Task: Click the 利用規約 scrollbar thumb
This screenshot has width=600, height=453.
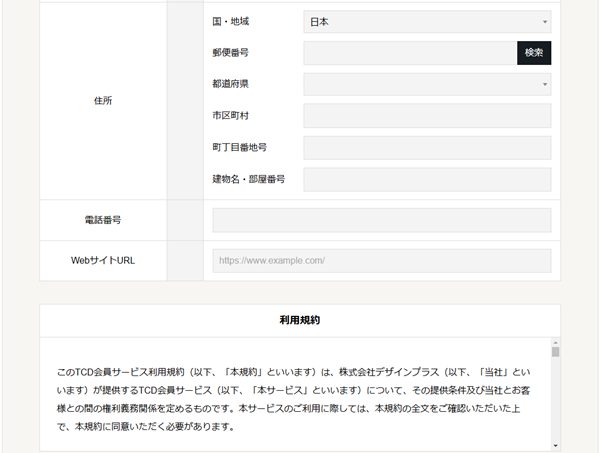Action: [555, 352]
